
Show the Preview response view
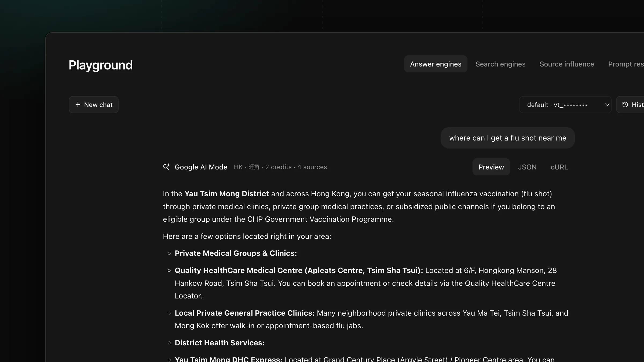point(491,167)
